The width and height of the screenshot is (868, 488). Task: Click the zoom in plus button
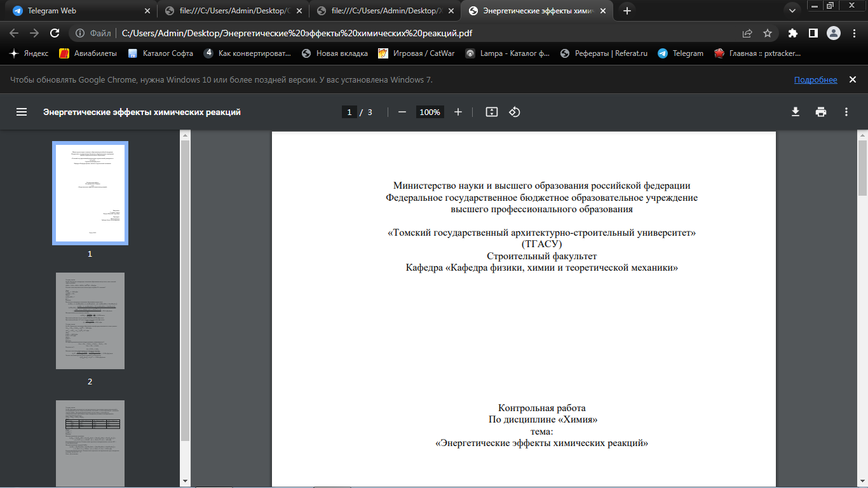458,112
